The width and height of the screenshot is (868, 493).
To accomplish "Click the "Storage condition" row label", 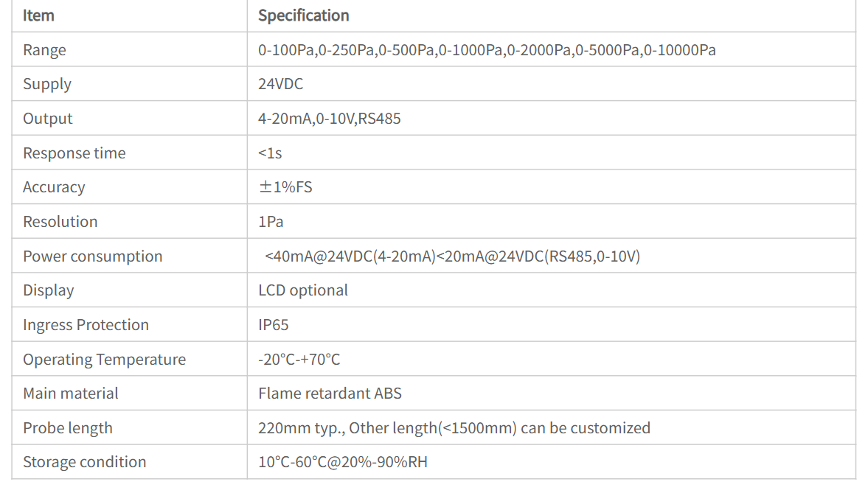I will [x=84, y=462].
